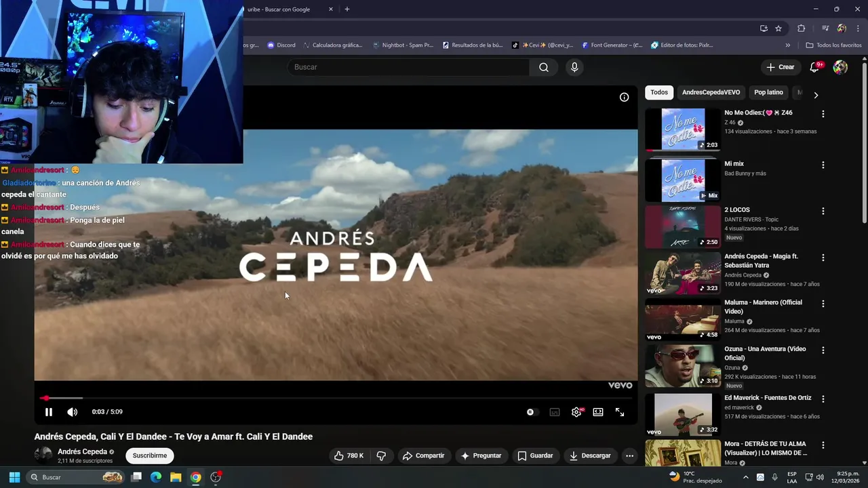Open the YouTube notifications bell
The width and height of the screenshot is (868, 488).
815,67
